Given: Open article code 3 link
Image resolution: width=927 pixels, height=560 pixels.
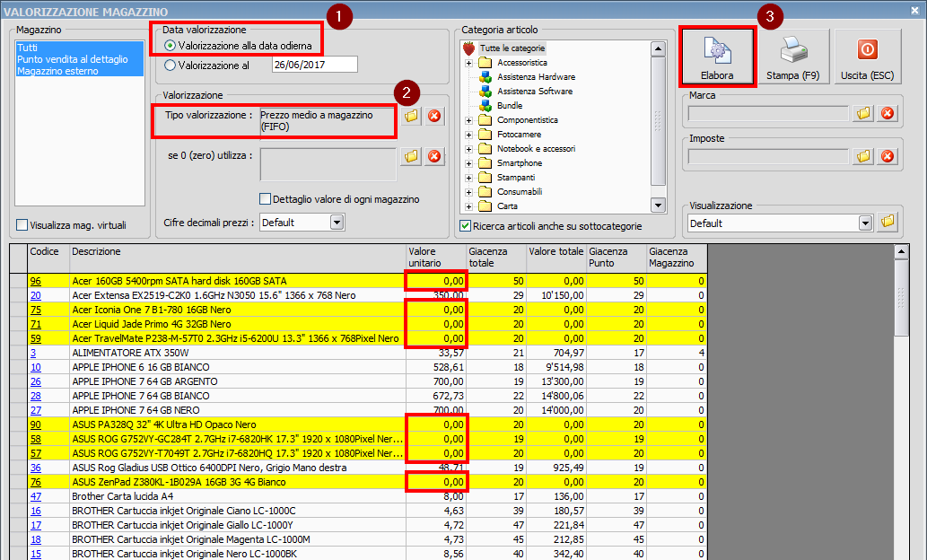Looking at the screenshot, I should [33, 353].
